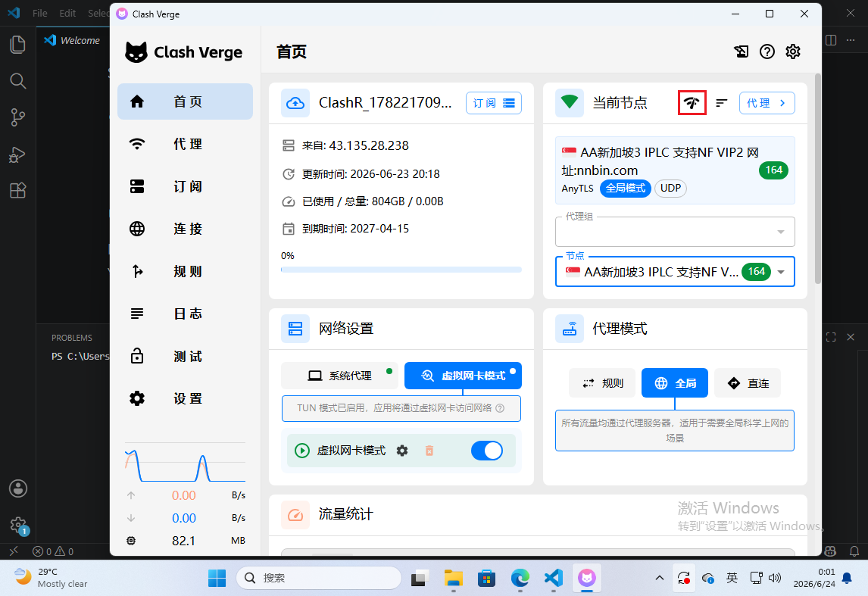This screenshot has width=868, height=596.
Task: Click the 全局模式 chip on node card
Action: [x=625, y=188]
